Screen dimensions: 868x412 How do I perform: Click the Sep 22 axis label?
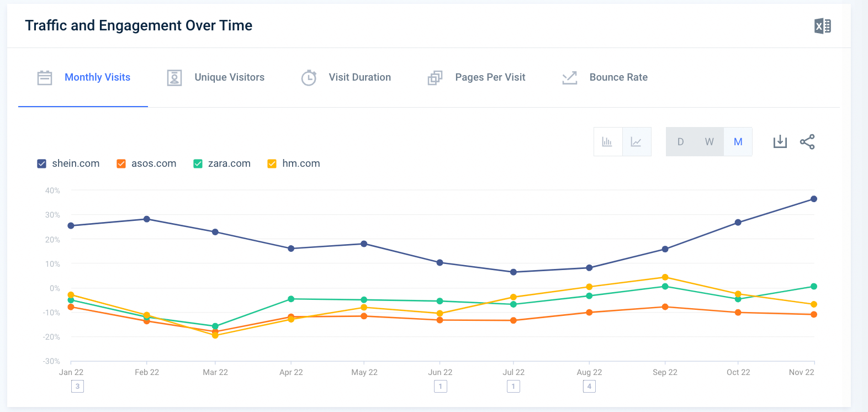(665, 372)
